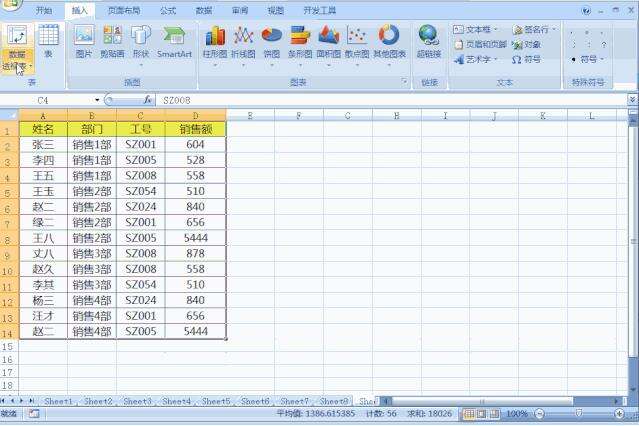The width and height of the screenshot is (639, 426).
Task: Open the Clip Art (剪贴画) pane
Action: click(112, 42)
